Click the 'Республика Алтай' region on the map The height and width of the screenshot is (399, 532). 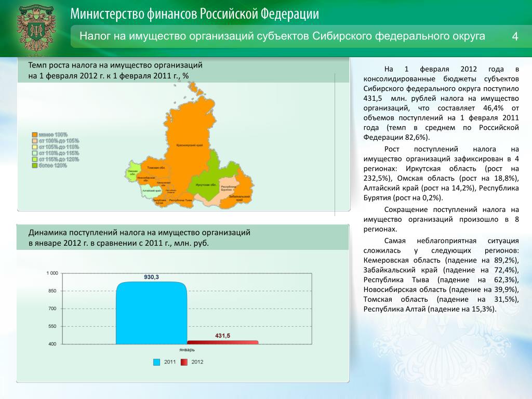pos(159,202)
